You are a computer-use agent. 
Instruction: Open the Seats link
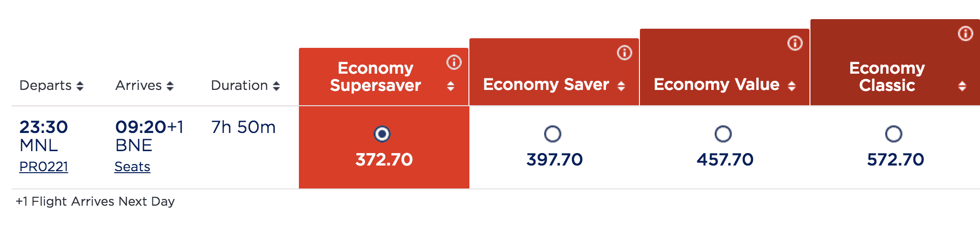point(132,166)
